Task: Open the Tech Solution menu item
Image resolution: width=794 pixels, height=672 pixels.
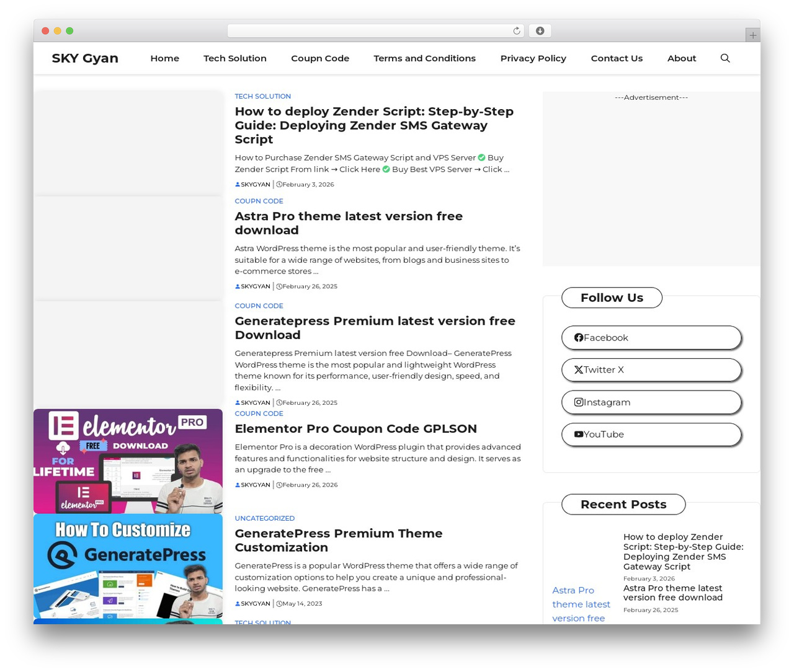Action: pos(235,58)
